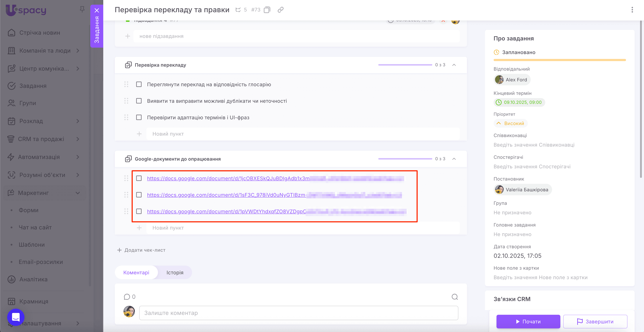Collapse the Google-документи до опрацювання checklist
Image resolution: width=644 pixels, height=332 pixels.
click(454, 159)
